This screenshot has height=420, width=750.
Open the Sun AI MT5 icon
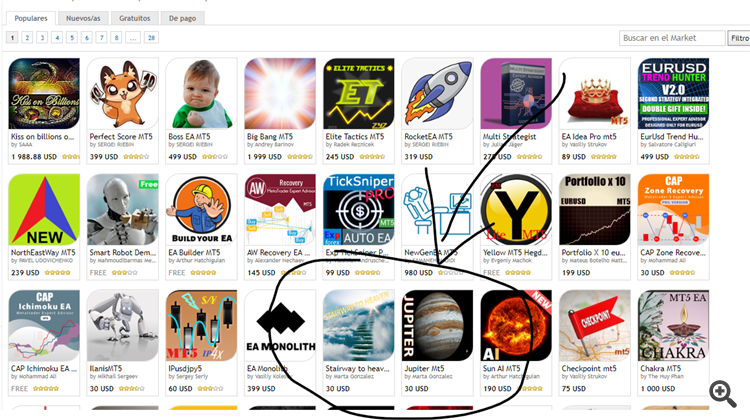pos(516,325)
